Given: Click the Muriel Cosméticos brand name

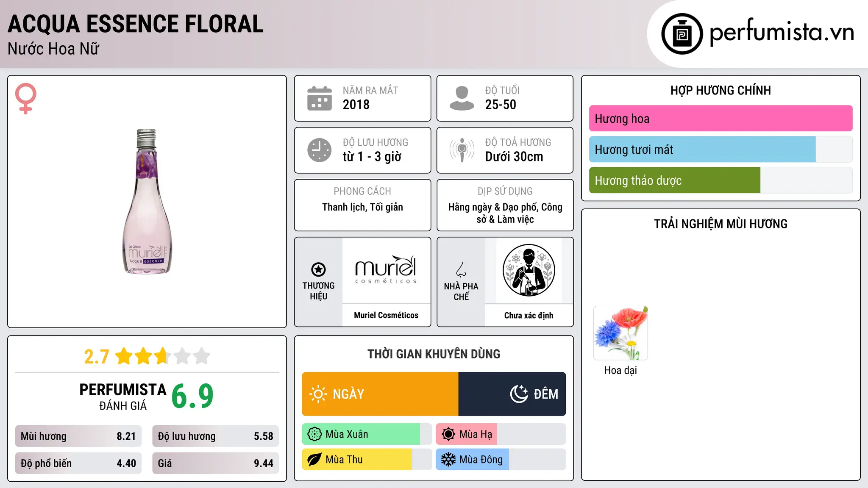Looking at the screenshot, I should pyautogui.click(x=386, y=315).
